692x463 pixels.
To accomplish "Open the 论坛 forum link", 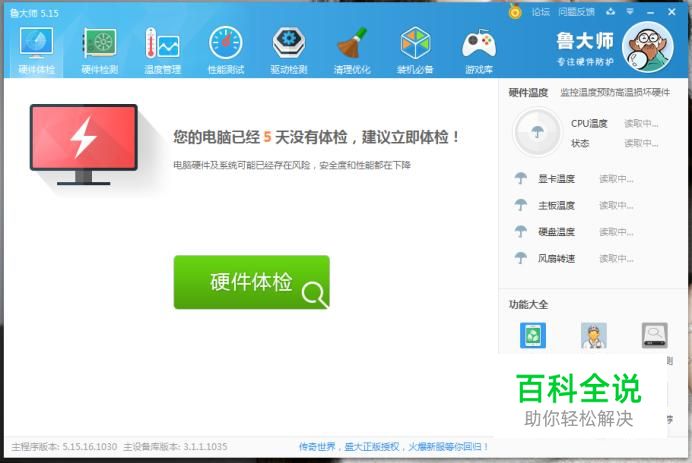I will point(541,12).
